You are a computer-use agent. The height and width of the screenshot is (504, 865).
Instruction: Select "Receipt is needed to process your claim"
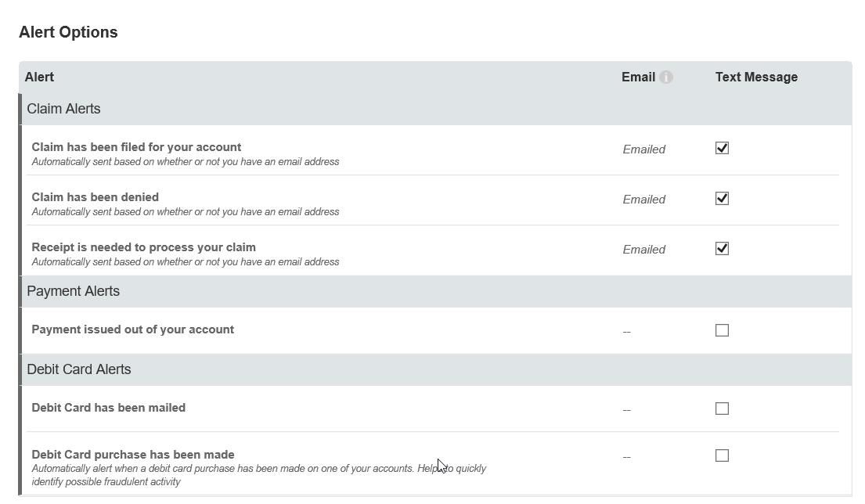[143, 247]
